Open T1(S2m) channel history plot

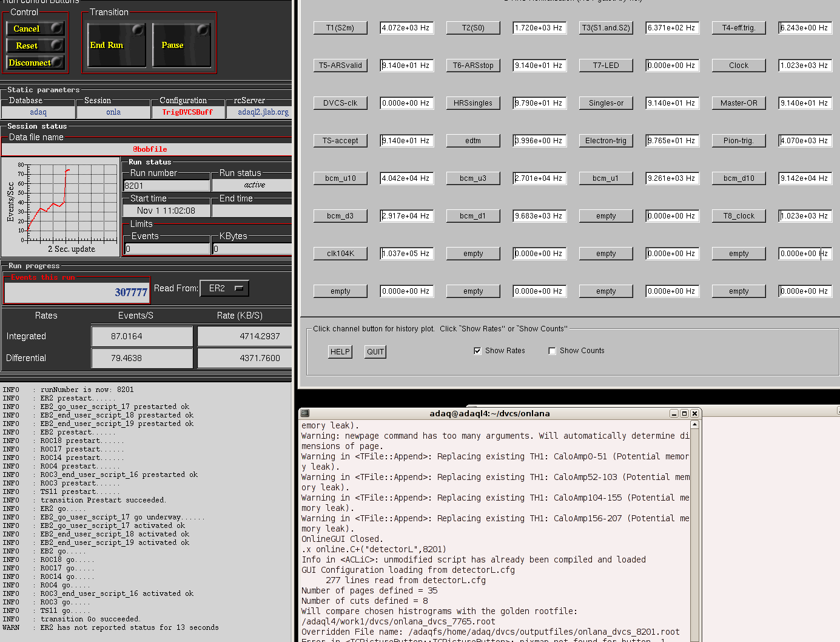click(x=340, y=28)
